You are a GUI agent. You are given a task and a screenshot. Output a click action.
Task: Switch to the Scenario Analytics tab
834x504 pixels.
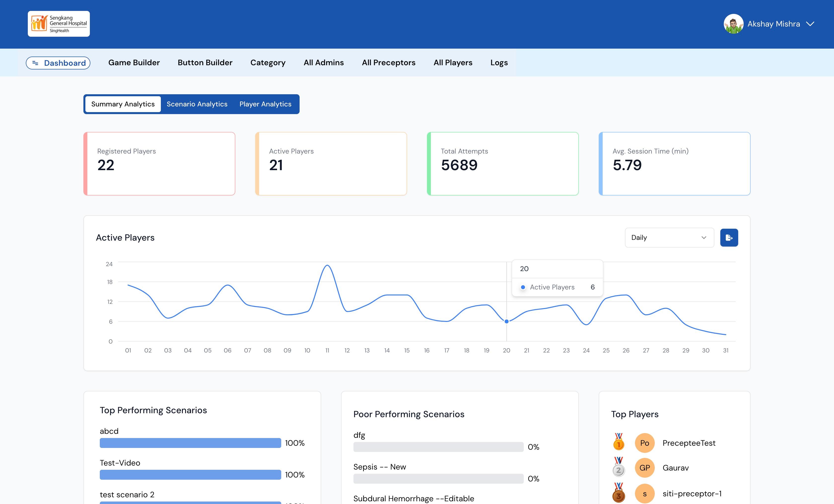point(197,104)
